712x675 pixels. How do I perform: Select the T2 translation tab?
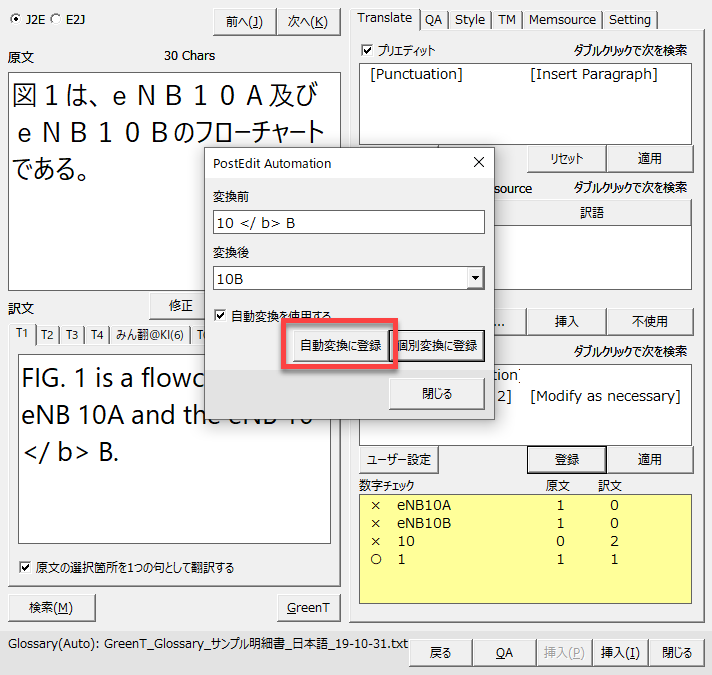pyautogui.click(x=47, y=335)
